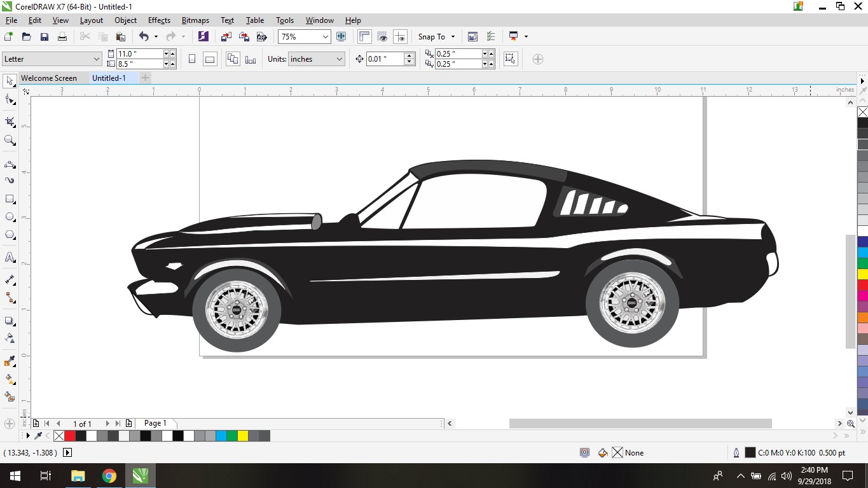Click the Snap To button

pyautogui.click(x=432, y=37)
